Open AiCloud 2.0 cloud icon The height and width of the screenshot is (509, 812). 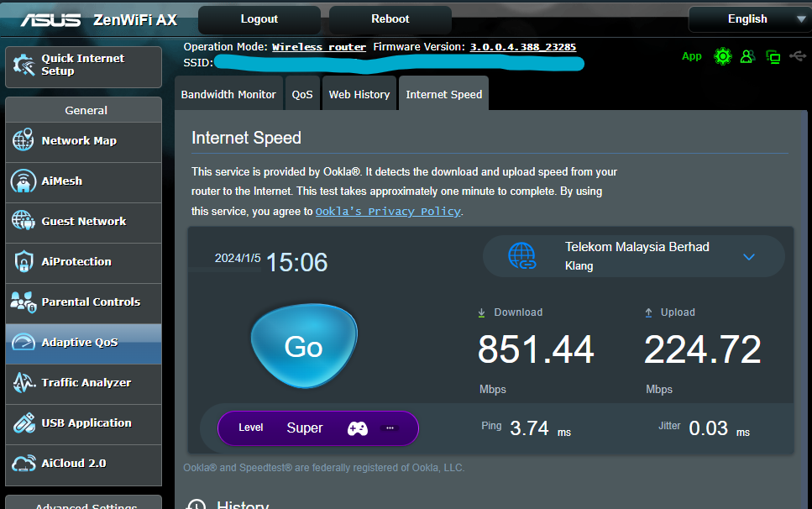coord(24,463)
